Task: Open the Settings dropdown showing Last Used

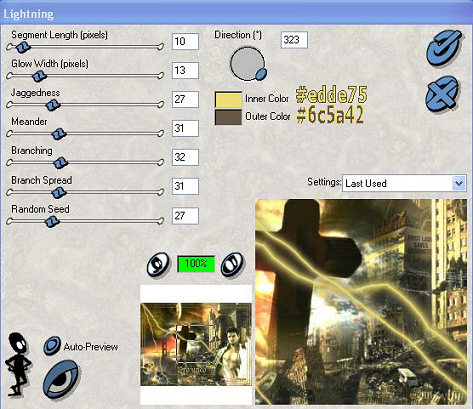Action: point(404,183)
